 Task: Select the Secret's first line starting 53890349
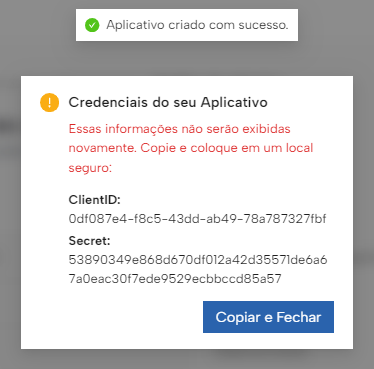point(198,260)
